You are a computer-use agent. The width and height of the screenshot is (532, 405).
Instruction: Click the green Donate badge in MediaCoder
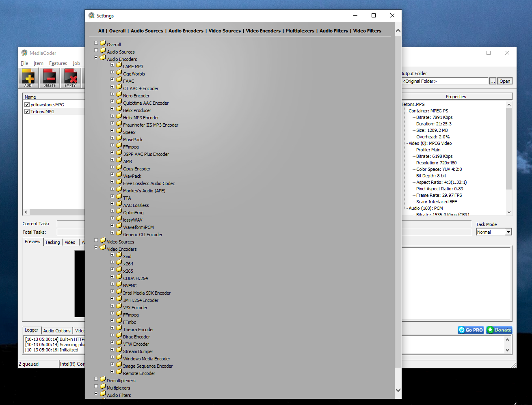click(x=499, y=330)
